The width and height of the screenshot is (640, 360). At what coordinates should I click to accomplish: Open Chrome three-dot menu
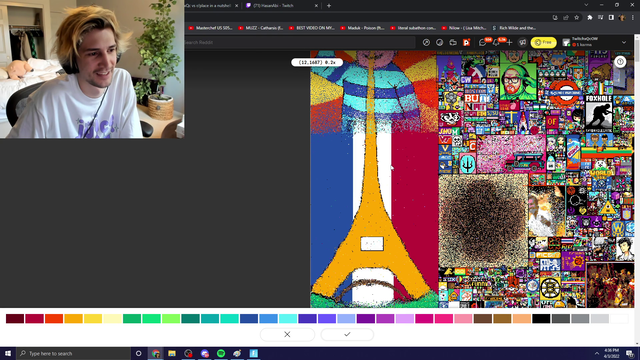click(x=633, y=18)
